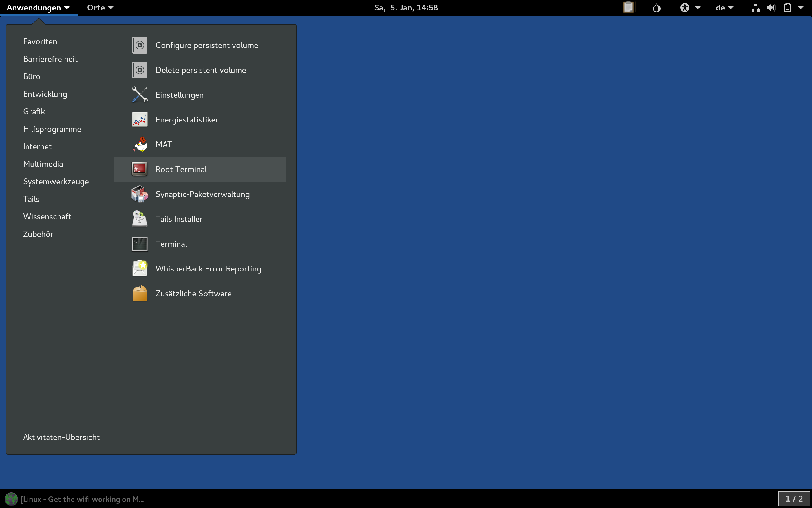Activate the Linux wifi window title in taskbar
Screen dimensions: 812x508
(82, 499)
